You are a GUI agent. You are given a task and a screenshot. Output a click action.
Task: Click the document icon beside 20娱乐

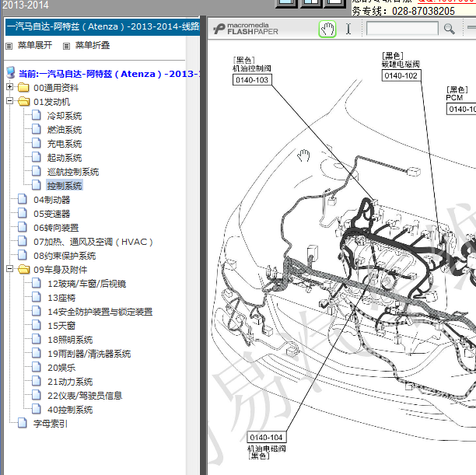37,367
